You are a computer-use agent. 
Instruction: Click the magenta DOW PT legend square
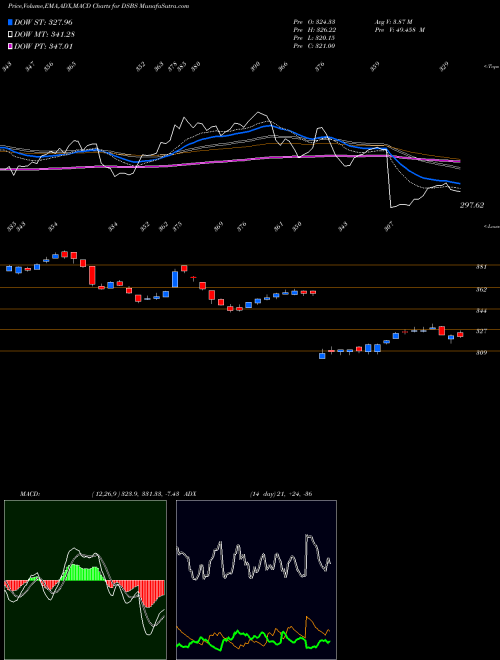pyautogui.click(x=10, y=46)
